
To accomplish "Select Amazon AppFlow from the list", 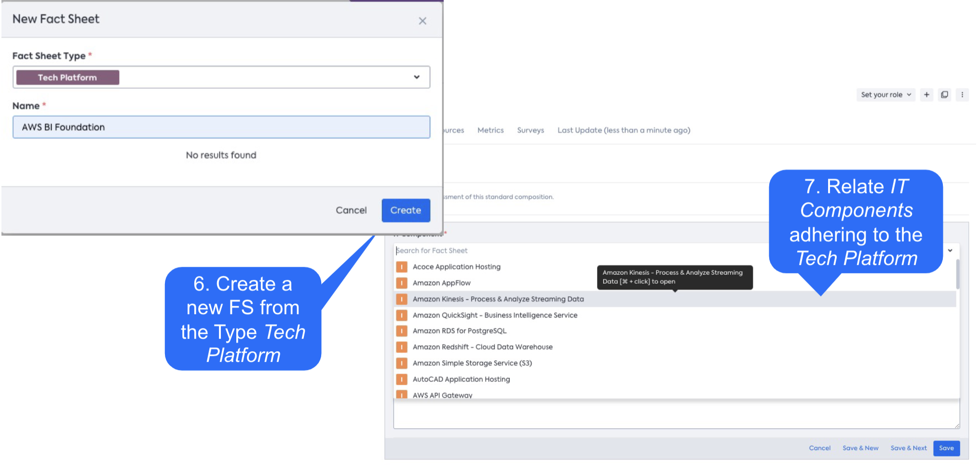I will tap(675, 283).
